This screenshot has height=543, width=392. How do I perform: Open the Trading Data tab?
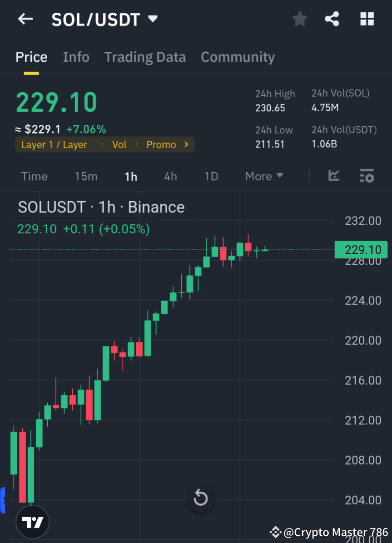coord(145,57)
